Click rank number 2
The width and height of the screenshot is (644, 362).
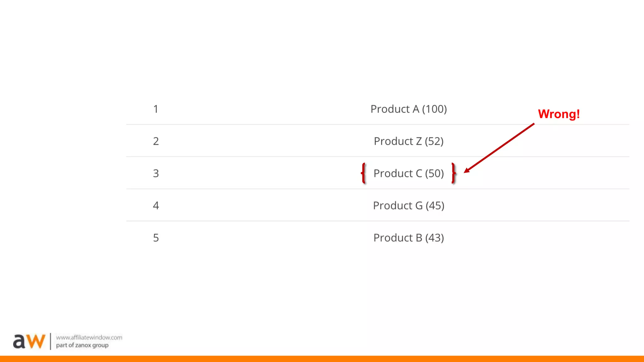pos(156,141)
